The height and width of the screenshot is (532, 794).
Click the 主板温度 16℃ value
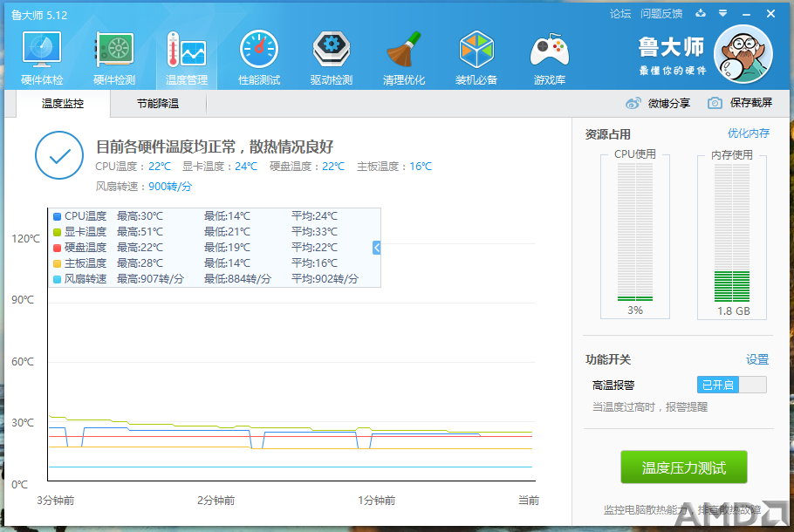point(421,166)
